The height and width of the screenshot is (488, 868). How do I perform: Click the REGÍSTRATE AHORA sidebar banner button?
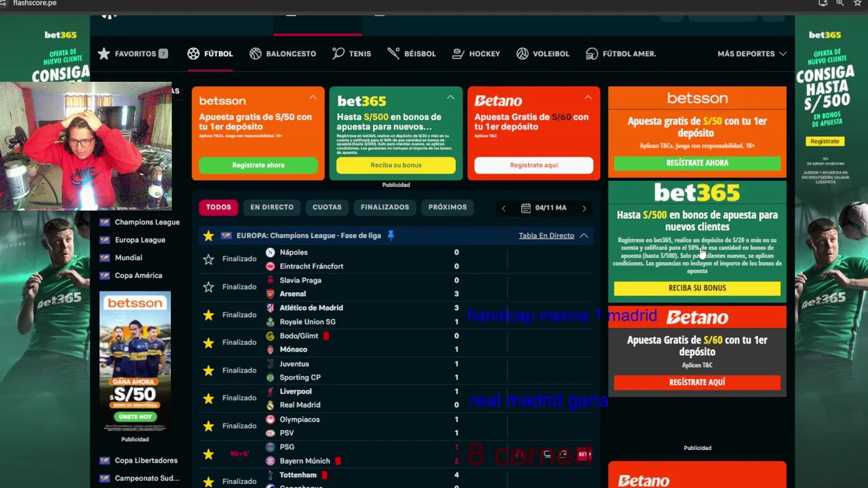pyautogui.click(x=697, y=163)
